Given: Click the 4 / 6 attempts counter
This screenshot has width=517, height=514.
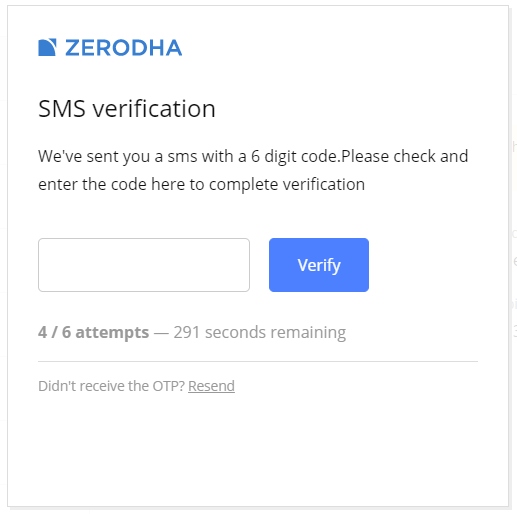Looking at the screenshot, I should 93,332.
